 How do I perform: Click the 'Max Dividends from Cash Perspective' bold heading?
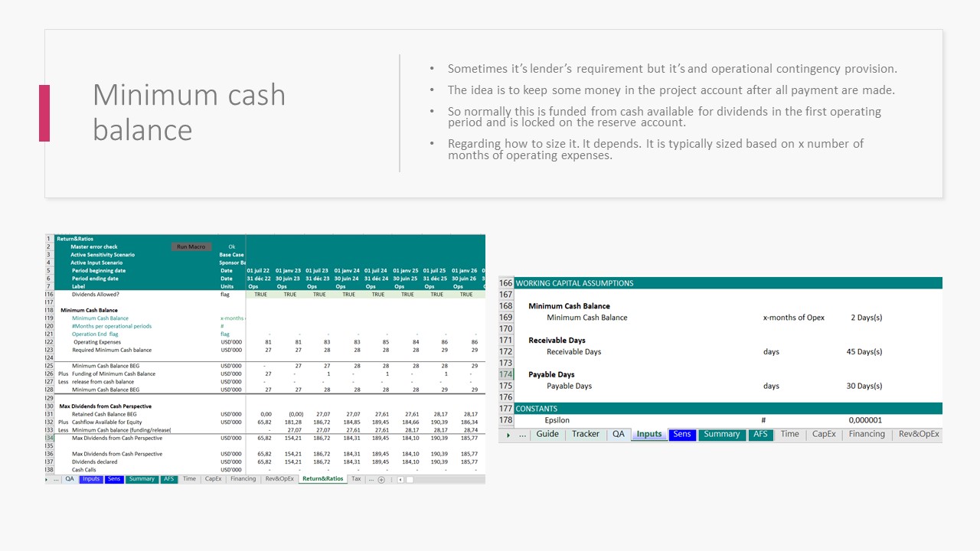click(106, 406)
